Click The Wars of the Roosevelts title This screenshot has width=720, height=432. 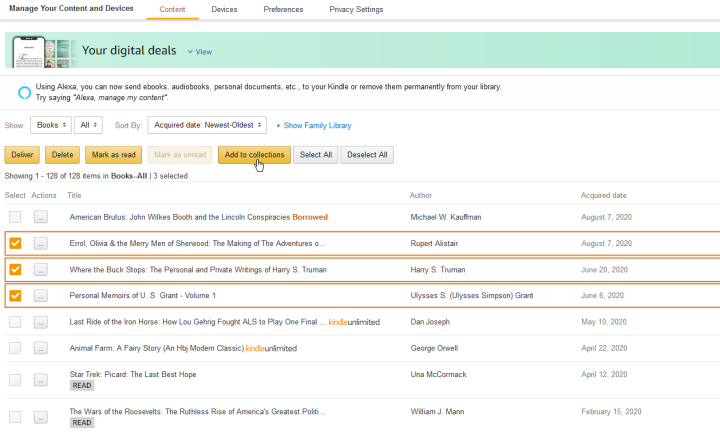197,411
